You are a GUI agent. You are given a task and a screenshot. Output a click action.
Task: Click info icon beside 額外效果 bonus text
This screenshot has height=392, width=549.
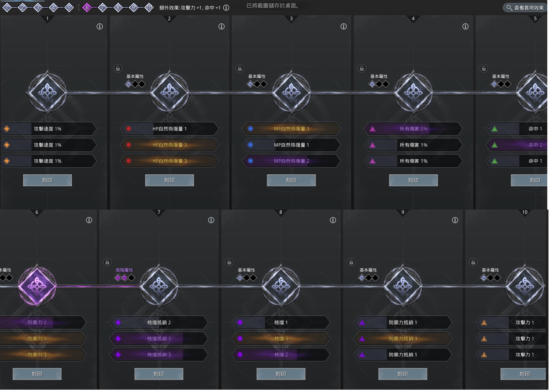point(227,8)
